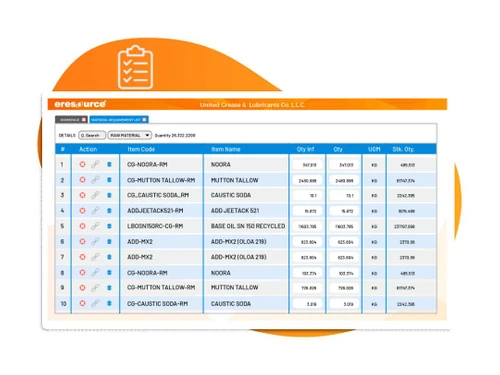Image resolution: width=500 pixels, height=375 pixels.
Task: Click ADD-MX2 (OLOA 219) name in row 6
Action: coord(239,242)
